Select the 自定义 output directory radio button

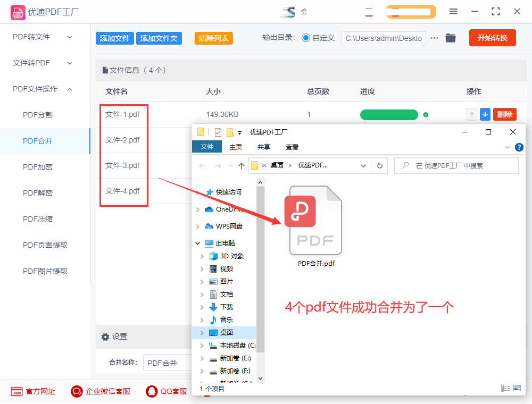pyautogui.click(x=306, y=38)
